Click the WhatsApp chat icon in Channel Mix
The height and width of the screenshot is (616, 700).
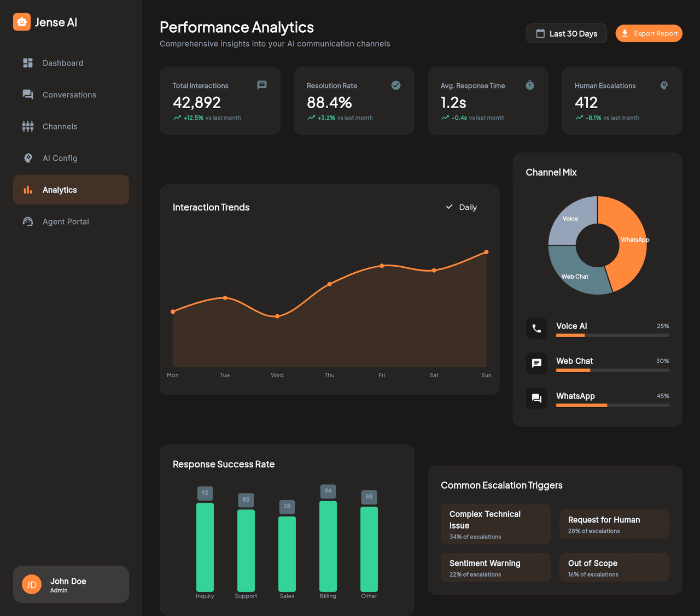536,398
